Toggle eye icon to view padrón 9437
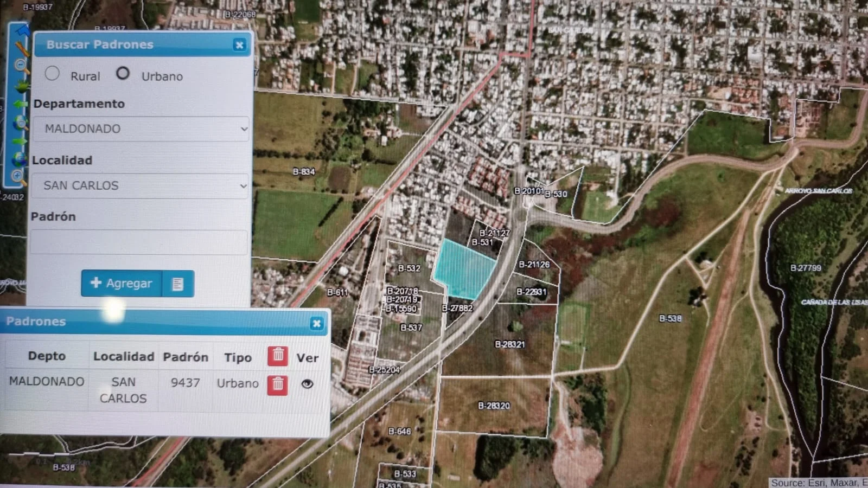Image resolution: width=868 pixels, height=488 pixels. point(307,384)
